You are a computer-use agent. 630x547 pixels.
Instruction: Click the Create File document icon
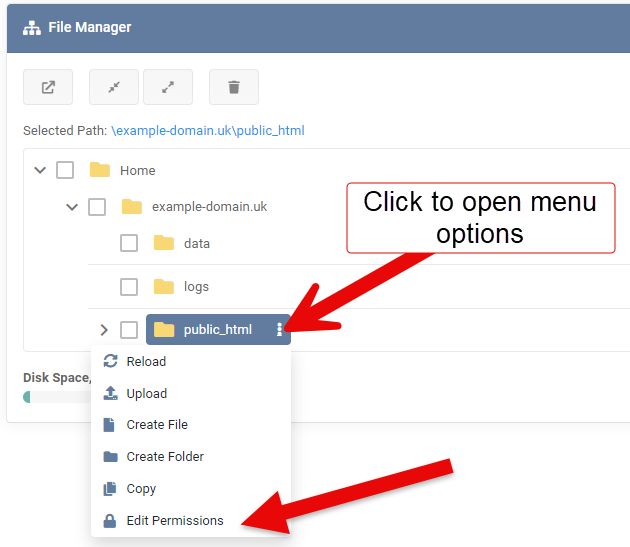point(109,424)
